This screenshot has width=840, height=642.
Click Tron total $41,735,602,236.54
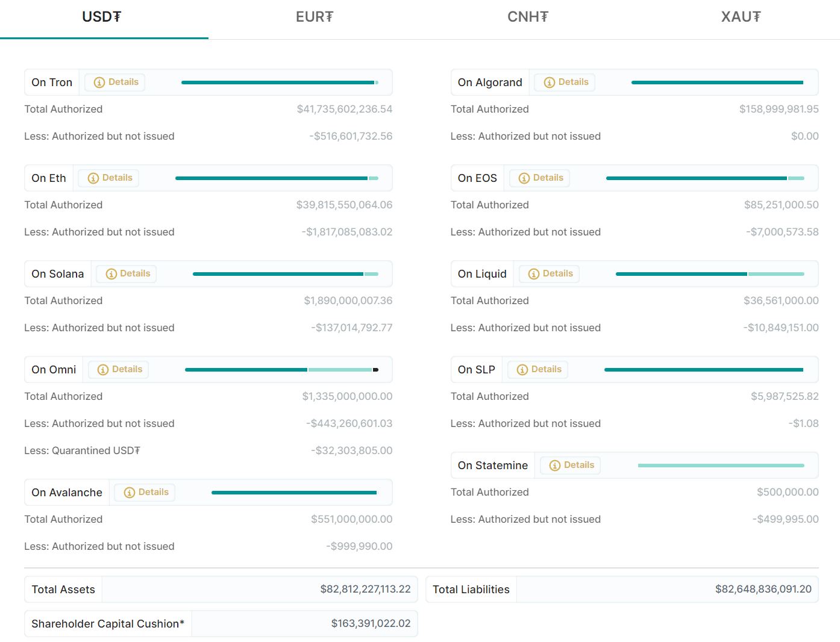tap(345, 109)
